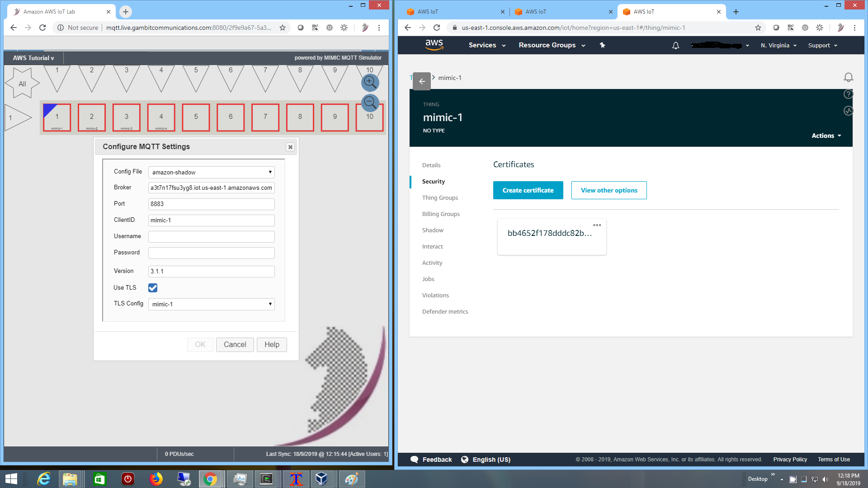Image resolution: width=868 pixels, height=488 pixels.
Task: Click the View other options button
Action: pos(609,190)
